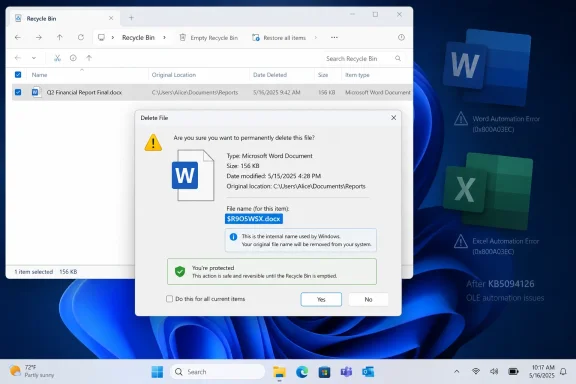Click the circular icon beside Cut
576x384 pixels.
tap(73, 58)
